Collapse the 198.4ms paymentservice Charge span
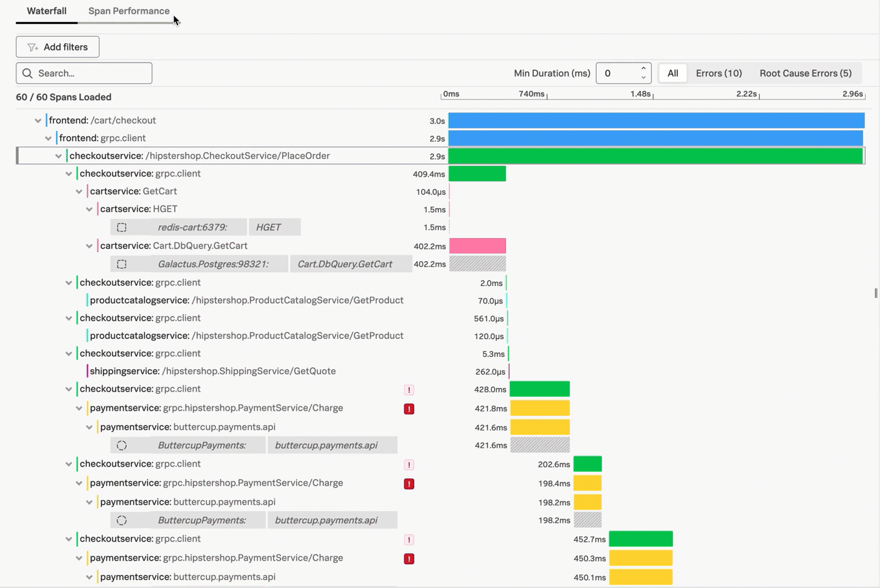The image size is (880, 588). pos(79,484)
